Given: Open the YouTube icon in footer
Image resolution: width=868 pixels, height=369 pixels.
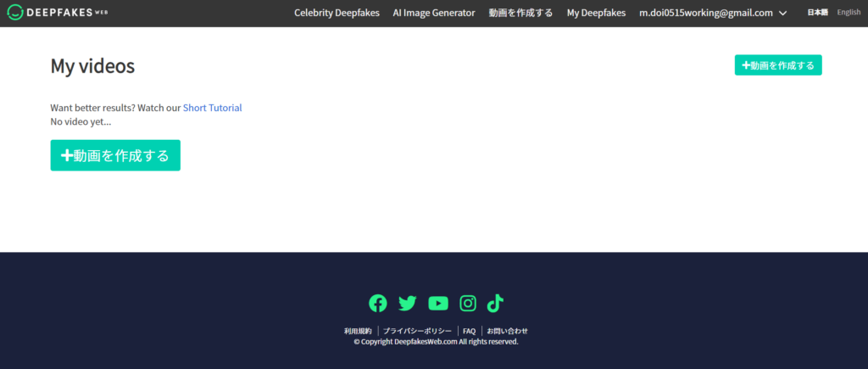Looking at the screenshot, I should click(438, 303).
